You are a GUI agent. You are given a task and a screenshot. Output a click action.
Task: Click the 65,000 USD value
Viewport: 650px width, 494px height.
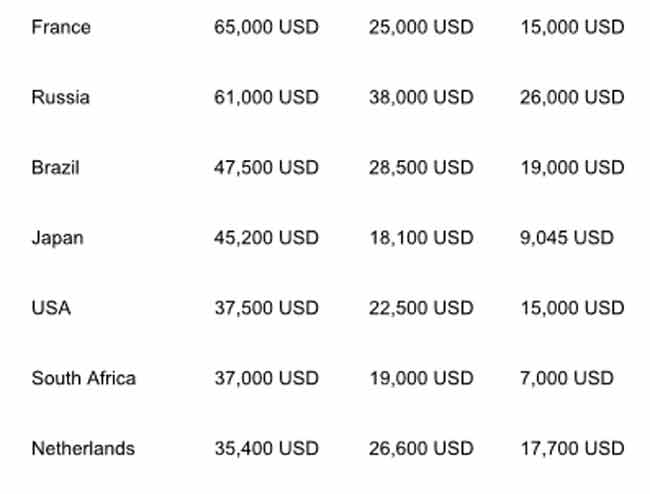tap(266, 27)
